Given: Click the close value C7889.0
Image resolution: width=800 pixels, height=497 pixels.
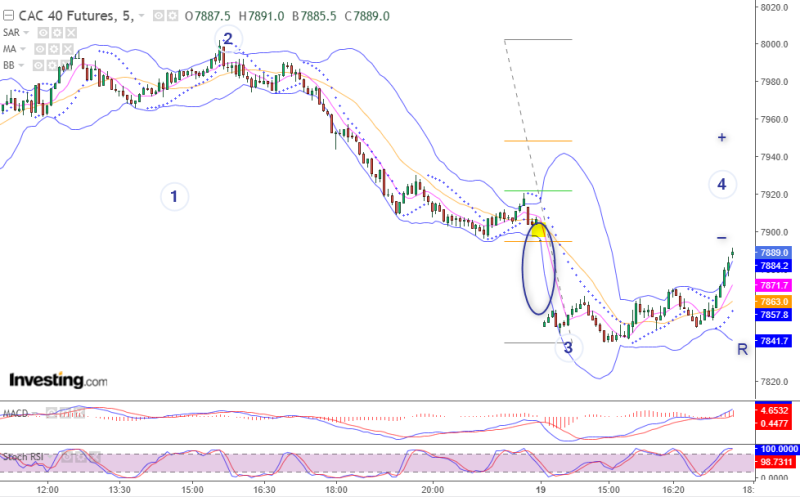Looking at the screenshot, I should coord(367,16).
